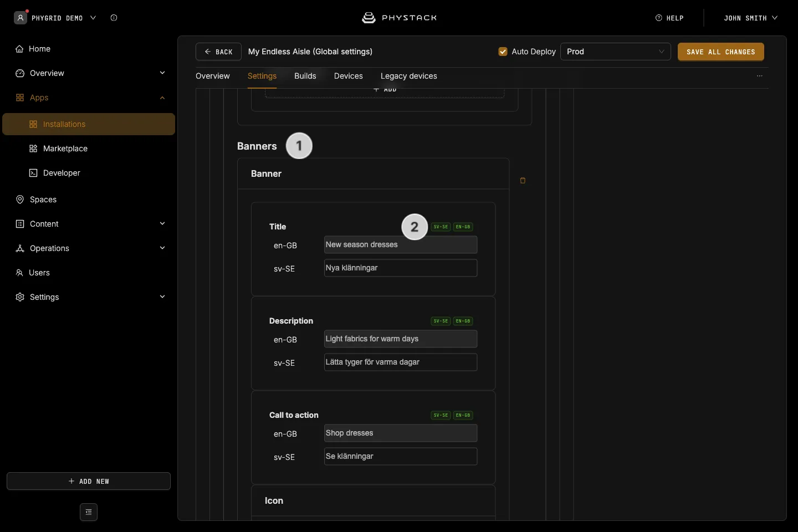Toggle the Auto Deploy checkbox
The image size is (798, 532).
503,52
